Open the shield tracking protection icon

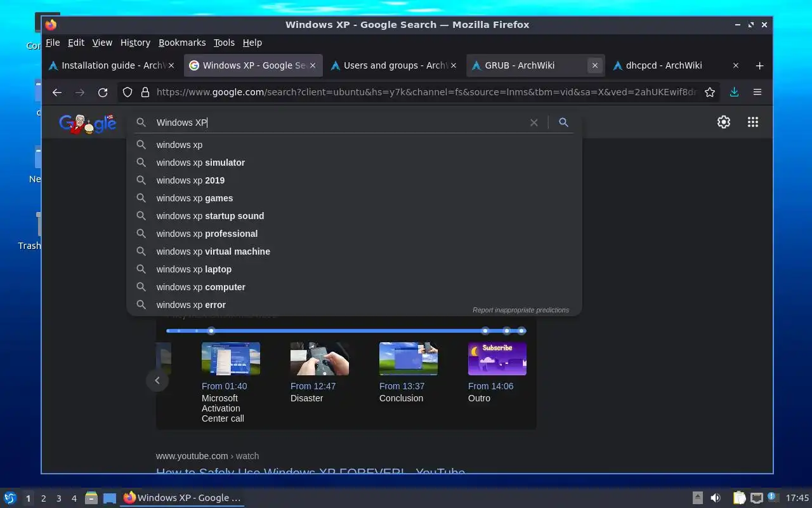point(128,92)
